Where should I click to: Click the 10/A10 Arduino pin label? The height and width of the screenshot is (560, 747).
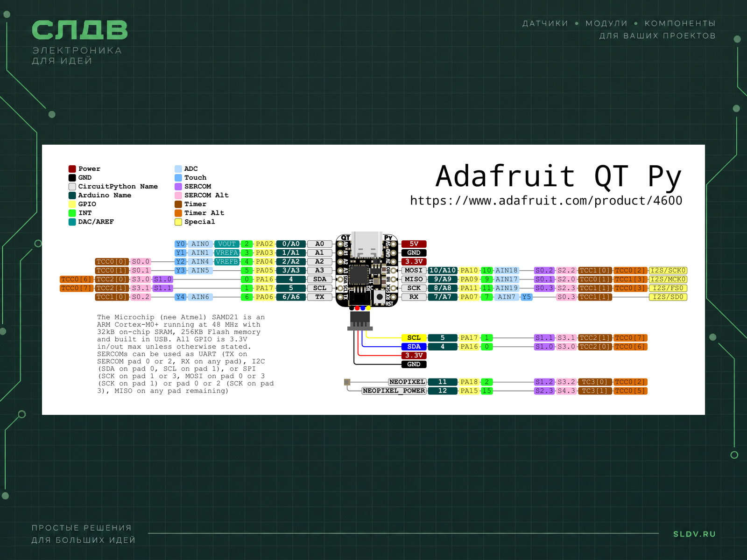pyautogui.click(x=443, y=271)
